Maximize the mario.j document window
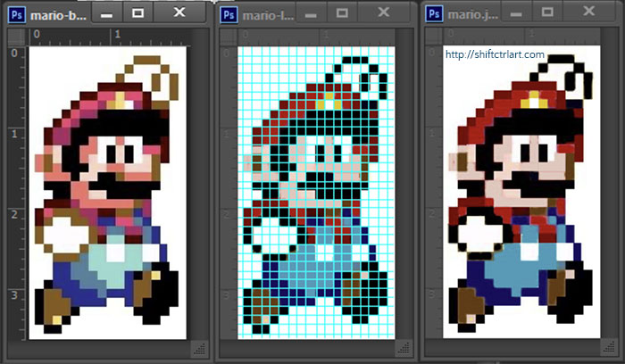This screenshot has width=625, height=364. point(547,12)
